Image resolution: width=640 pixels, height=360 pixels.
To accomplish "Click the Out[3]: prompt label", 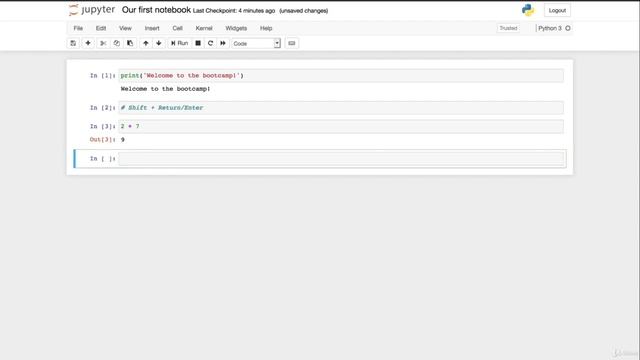I will tap(102, 140).
